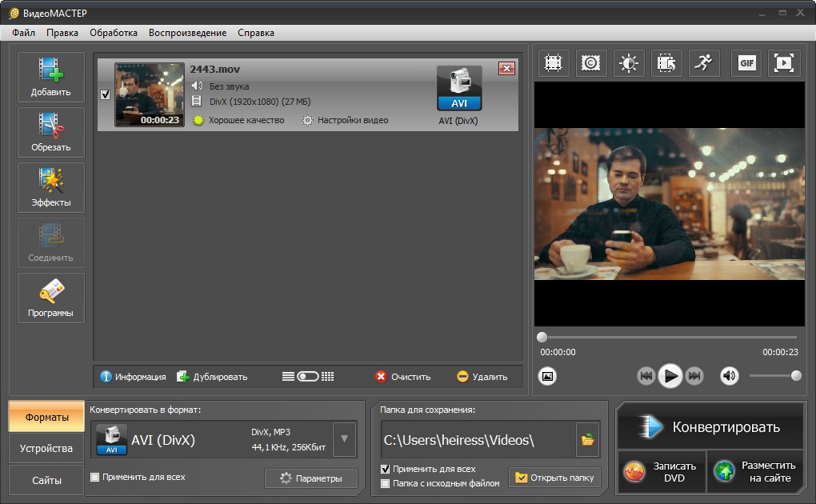This screenshot has height=504, width=816.
Task: Click the stabilization icon above preview
Action: (x=590, y=63)
